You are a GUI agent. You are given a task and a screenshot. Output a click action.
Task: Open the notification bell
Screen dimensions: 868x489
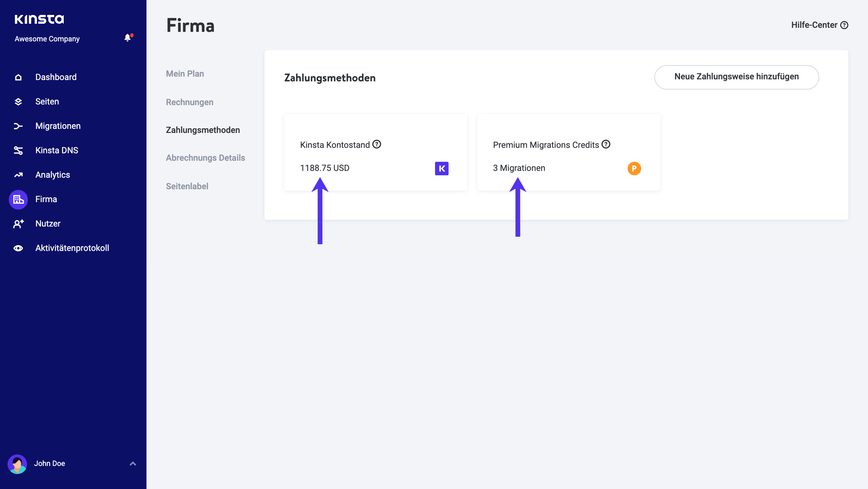point(127,38)
